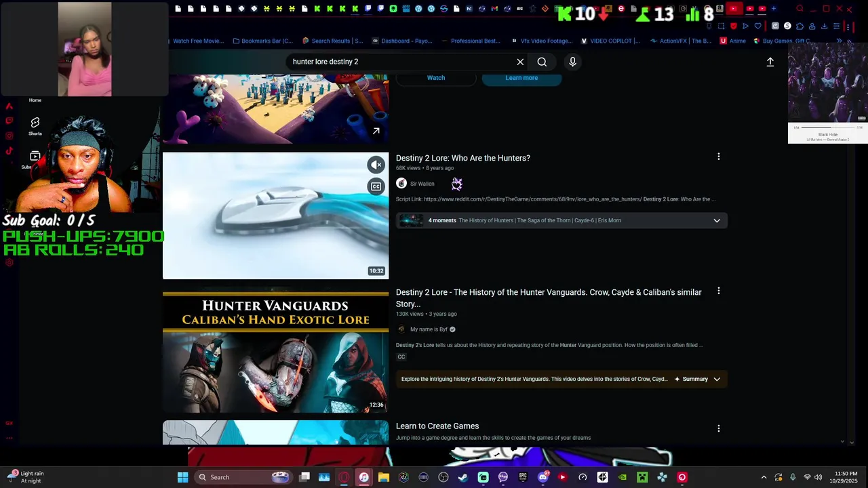Toggle captions on the Hunters video preview
Viewport: 868px width, 488px height.
tap(376, 186)
